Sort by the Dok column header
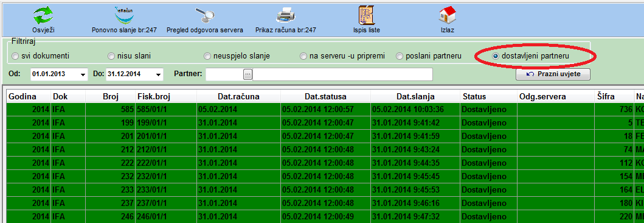 pos(68,97)
